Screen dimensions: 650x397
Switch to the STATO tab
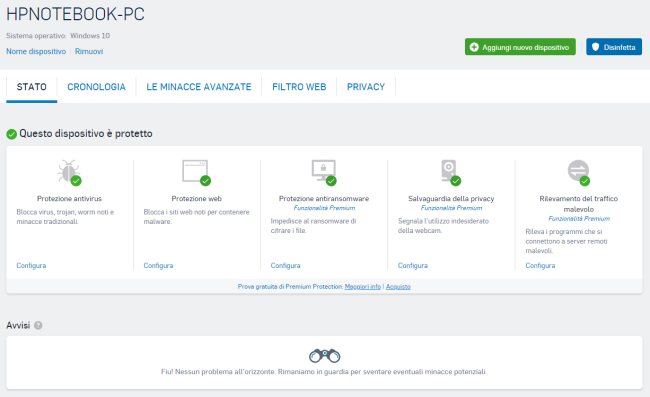coord(32,87)
